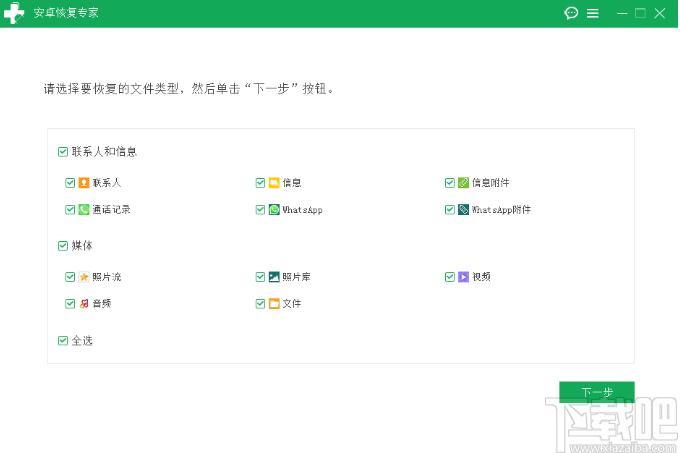Uncheck the 音频 checkbox

pyautogui.click(x=70, y=303)
